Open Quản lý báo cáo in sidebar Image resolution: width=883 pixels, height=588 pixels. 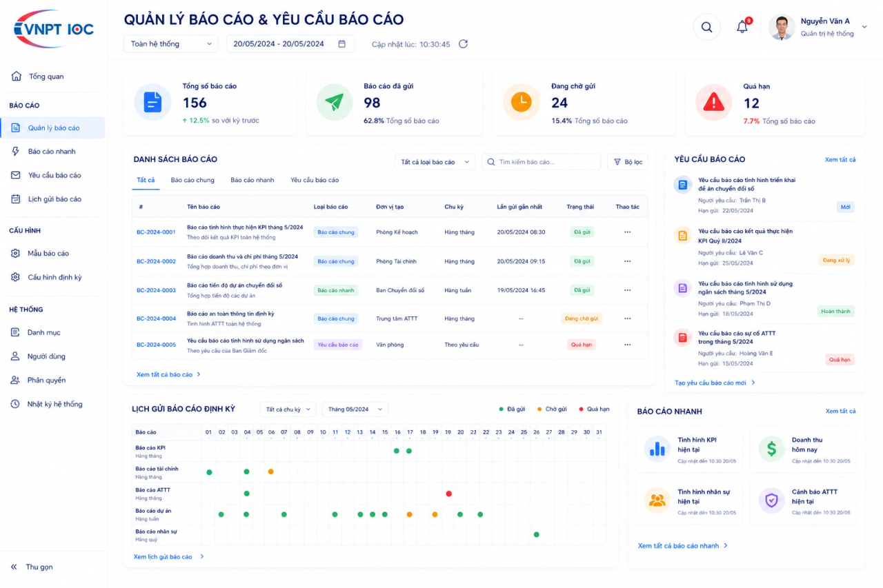point(54,128)
